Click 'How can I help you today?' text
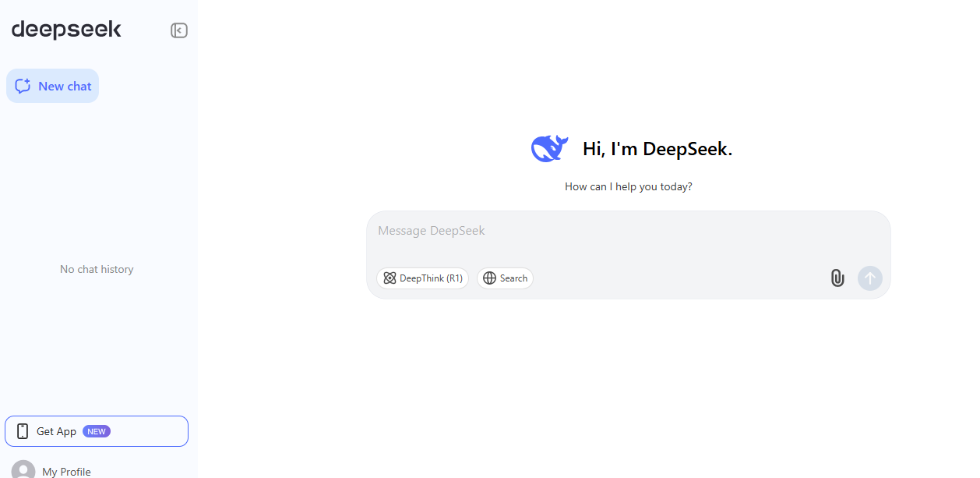This screenshot has width=980, height=478. (x=628, y=187)
